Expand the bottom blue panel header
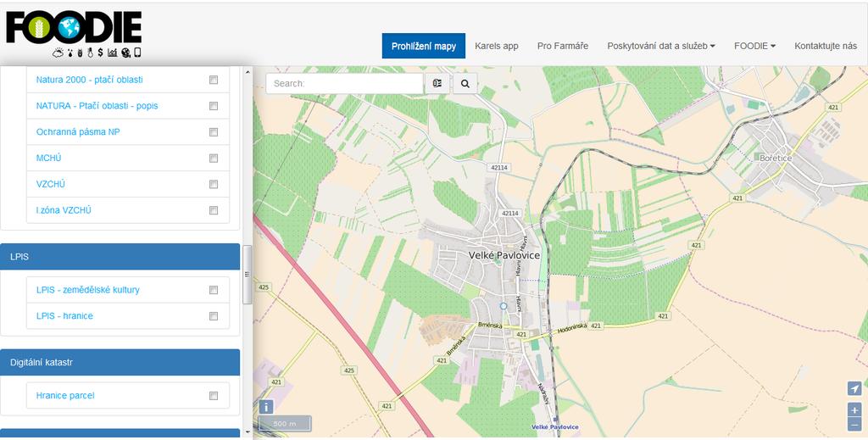 [120, 433]
